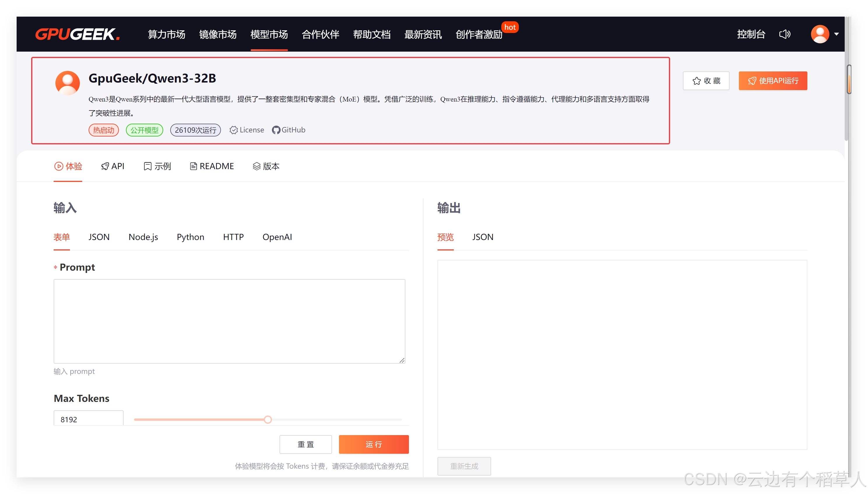This screenshot has width=868, height=494.
Task: Open the 版本 versions tab
Action: pyautogui.click(x=266, y=166)
